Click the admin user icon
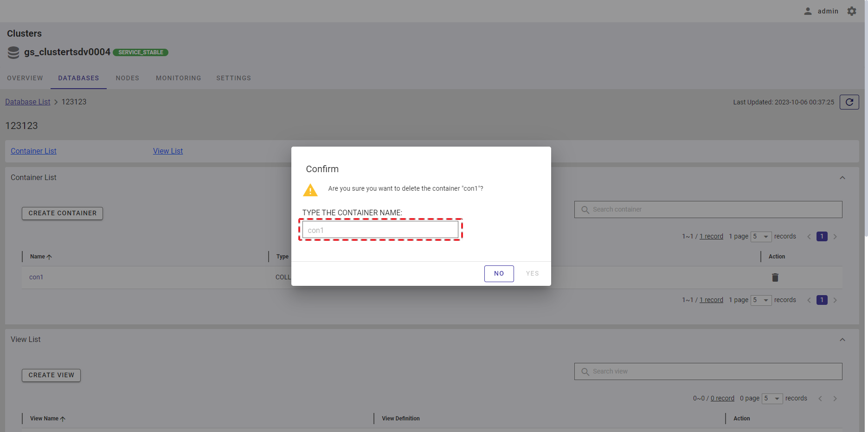 808,11
